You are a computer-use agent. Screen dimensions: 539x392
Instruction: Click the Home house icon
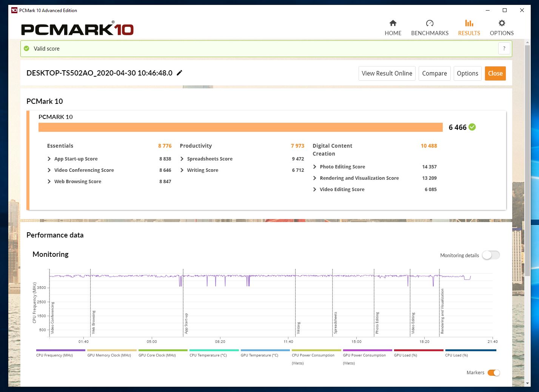click(x=393, y=23)
